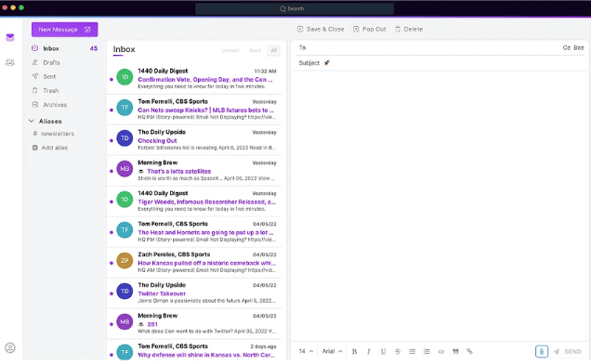The image size is (591, 364).
Task: Click the MB avatar on 'That's a lotta satellites'
Action: point(125,169)
